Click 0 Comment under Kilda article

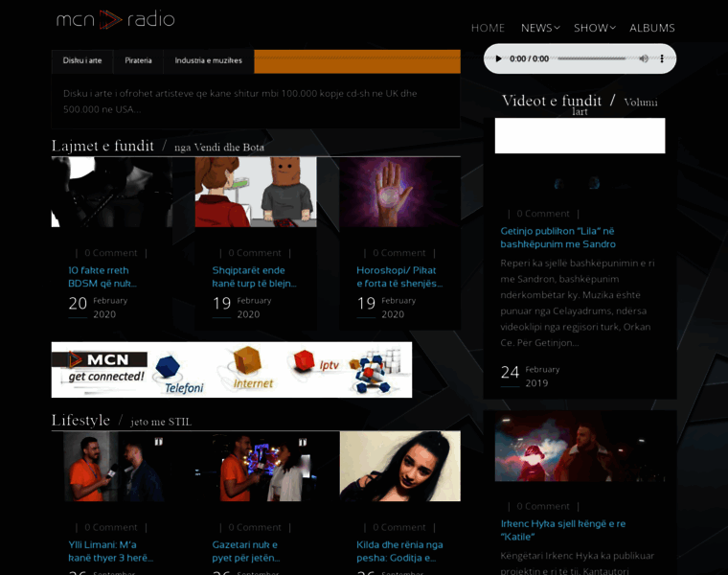[x=399, y=528]
